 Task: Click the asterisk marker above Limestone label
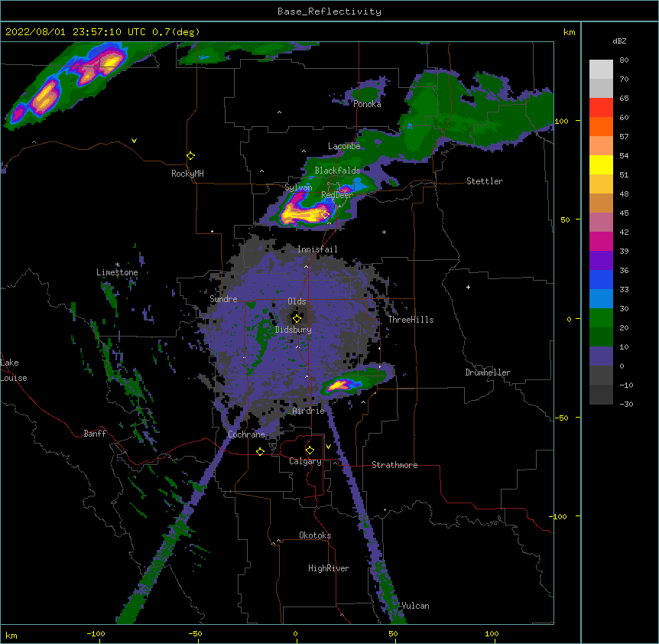[x=117, y=265]
